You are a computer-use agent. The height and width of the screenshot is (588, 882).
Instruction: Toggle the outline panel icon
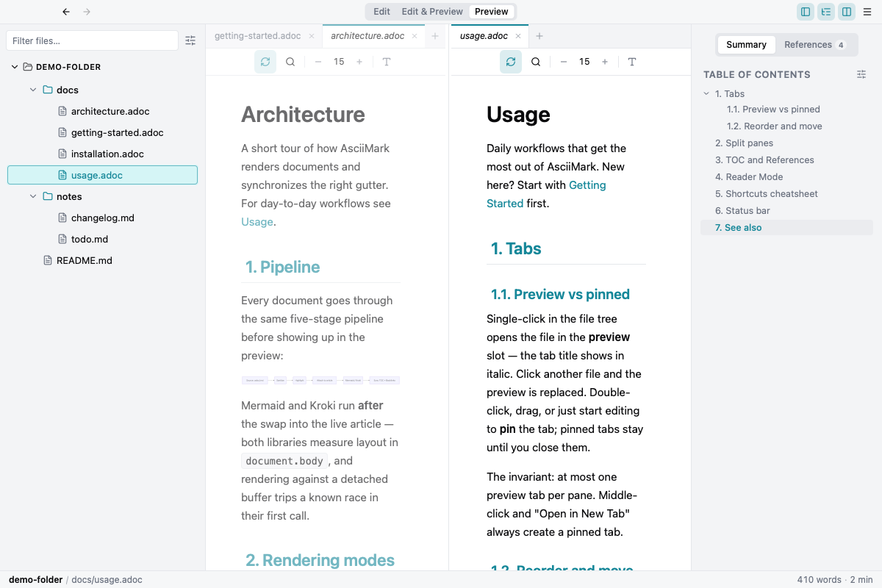point(826,12)
